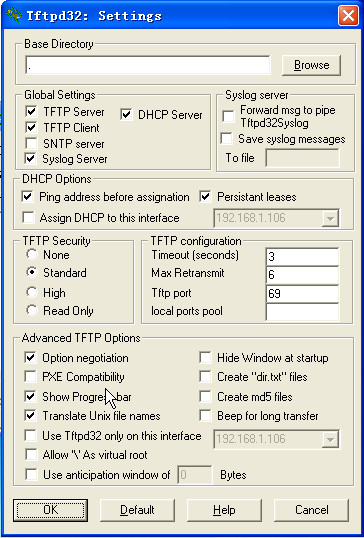The height and width of the screenshot is (538, 364).
Task: Open the Help button
Action: coord(224,510)
